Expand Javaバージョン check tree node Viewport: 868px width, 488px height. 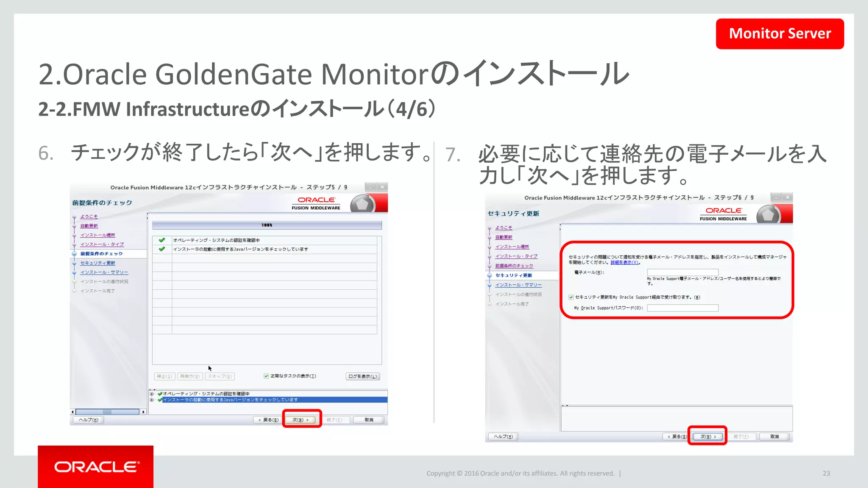pyautogui.click(x=151, y=399)
